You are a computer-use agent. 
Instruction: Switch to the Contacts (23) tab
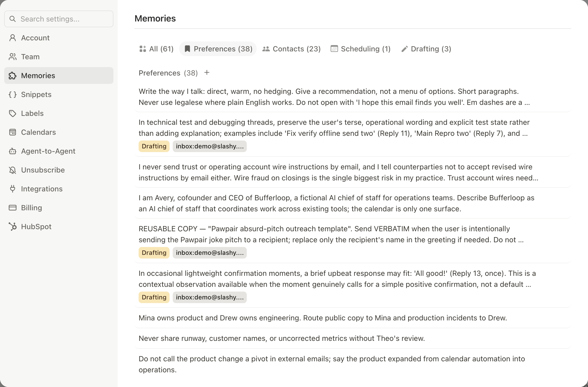click(291, 49)
